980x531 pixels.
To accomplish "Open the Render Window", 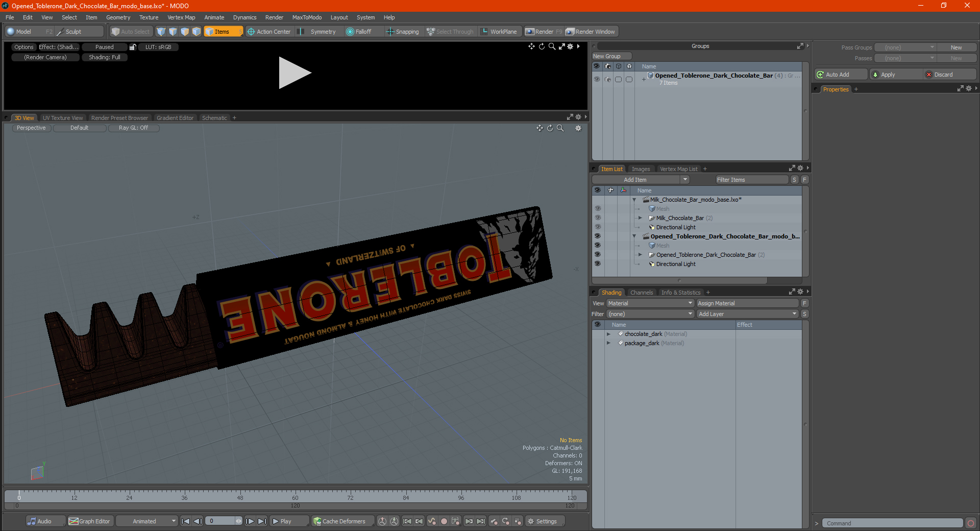I will [591, 32].
